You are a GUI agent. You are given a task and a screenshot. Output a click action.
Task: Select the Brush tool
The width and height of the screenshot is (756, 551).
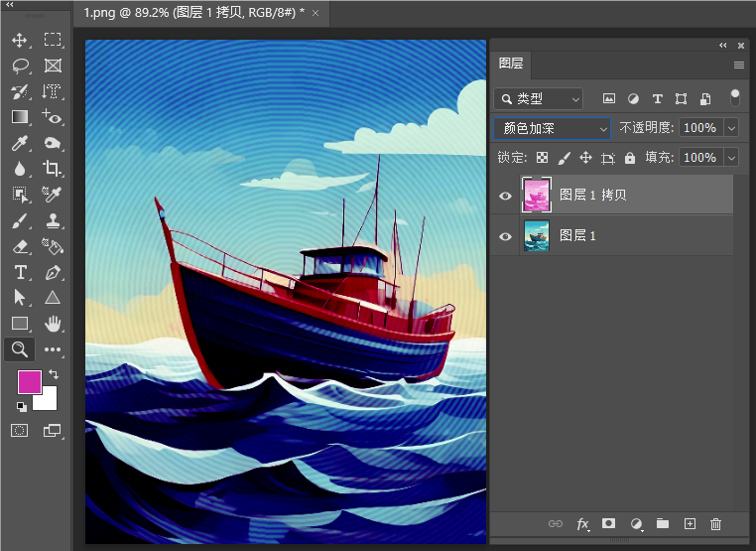(x=20, y=221)
